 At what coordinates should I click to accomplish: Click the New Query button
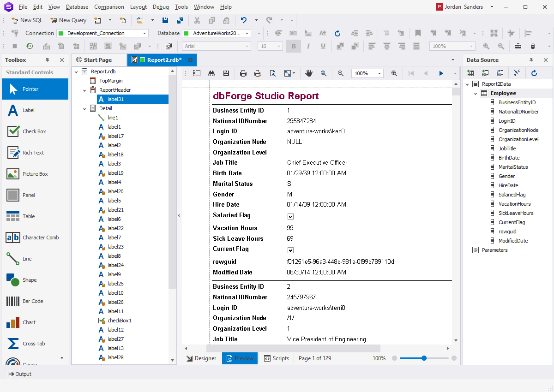pyautogui.click(x=68, y=20)
